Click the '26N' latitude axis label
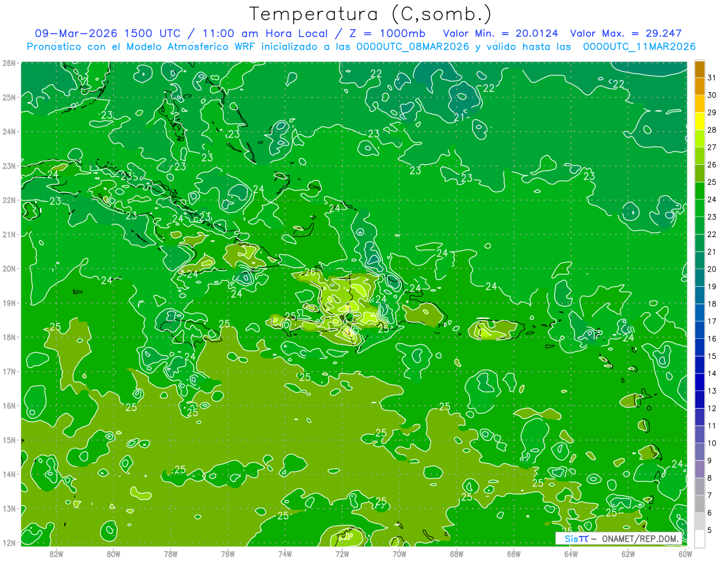728x562 pixels. click(8, 63)
